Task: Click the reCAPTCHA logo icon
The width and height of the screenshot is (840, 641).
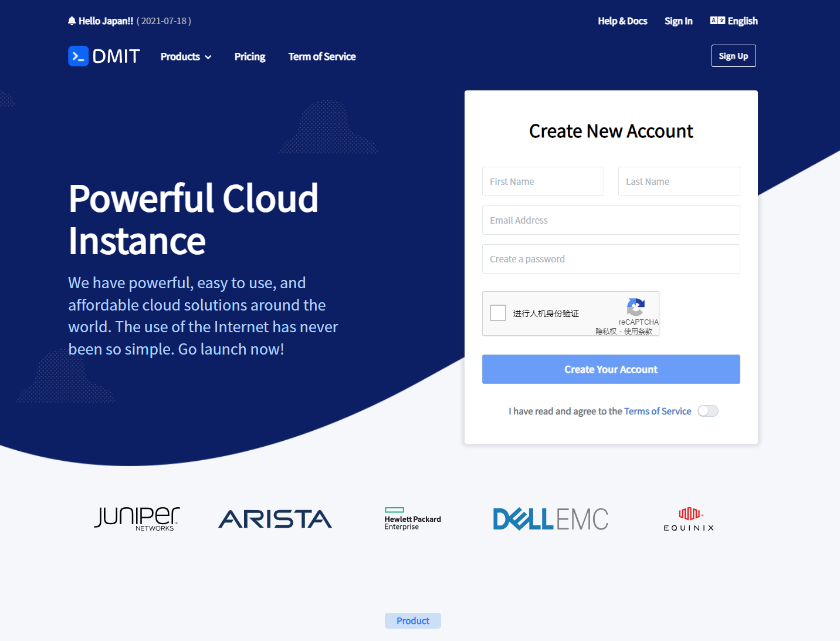Action: 636,306
